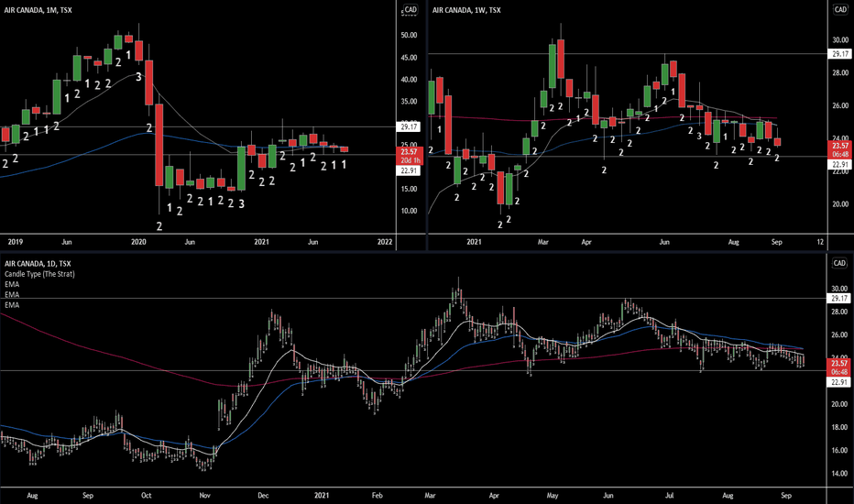Click 45.00 on monthly chart price axis
854x504 pixels.
point(409,58)
